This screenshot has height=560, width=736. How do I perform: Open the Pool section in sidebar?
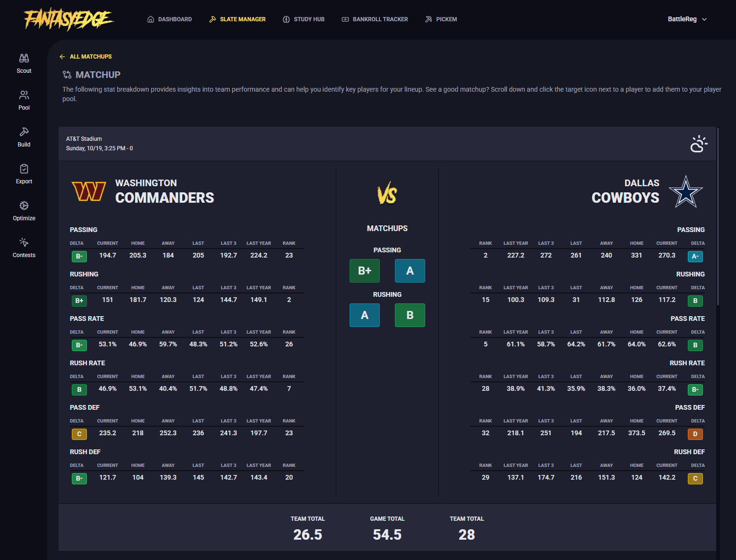point(24,101)
